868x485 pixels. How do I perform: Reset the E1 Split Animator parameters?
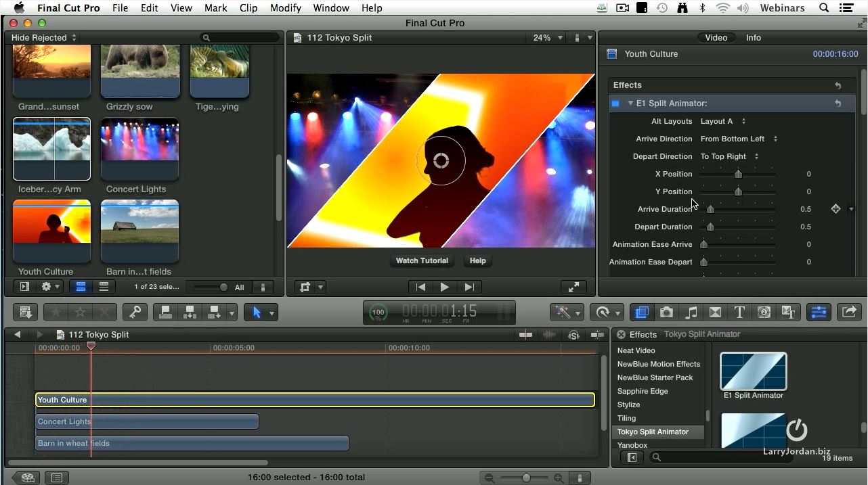838,103
